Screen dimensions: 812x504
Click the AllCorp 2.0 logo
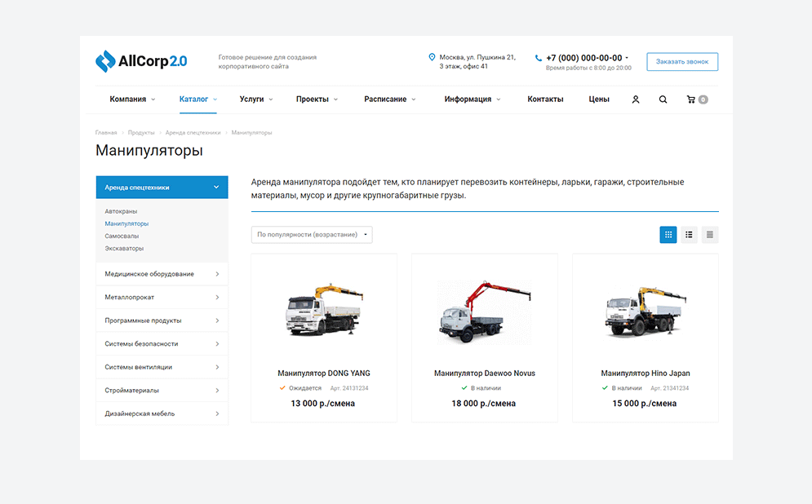pos(141,61)
